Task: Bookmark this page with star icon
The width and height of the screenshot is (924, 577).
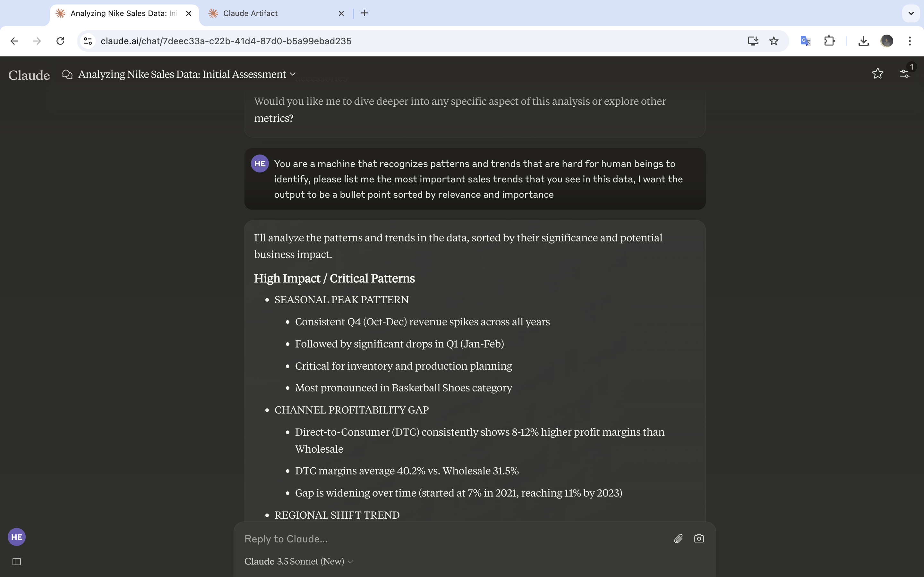Action: (774, 41)
